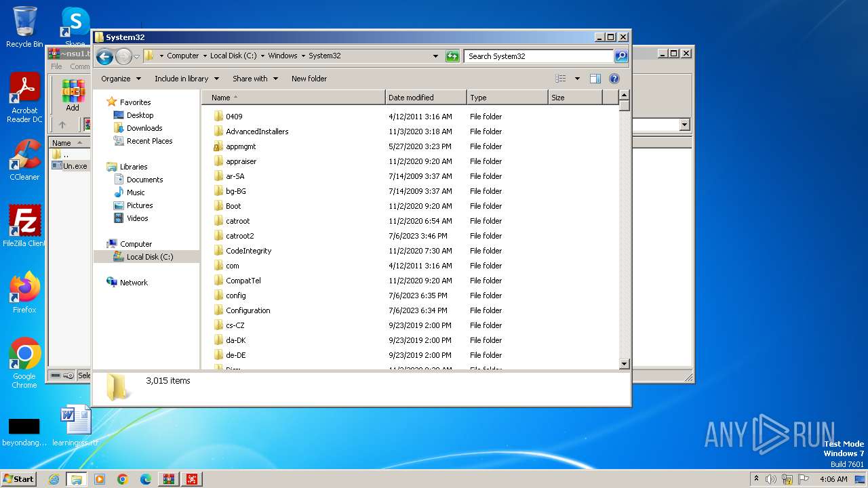
Task: Open the Start menu
Action: click(x=19, y=479)
